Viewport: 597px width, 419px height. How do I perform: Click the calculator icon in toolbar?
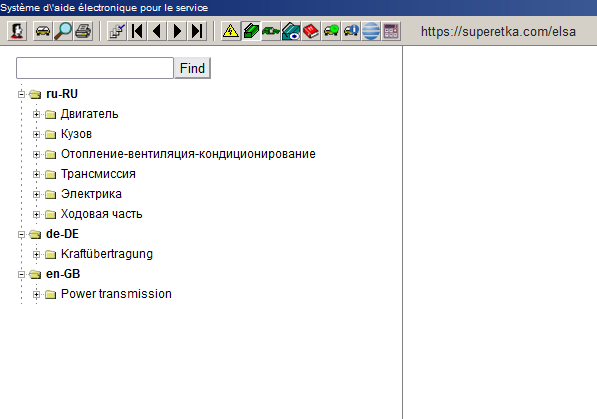pyautogui.click(x=391, y=31)
